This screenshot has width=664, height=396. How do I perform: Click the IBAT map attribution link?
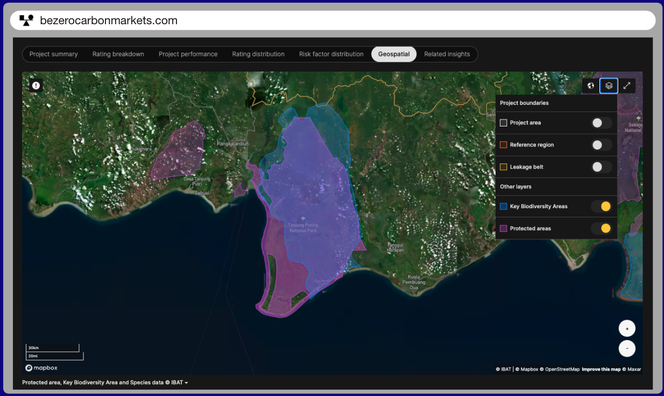[x=504, y=369]
